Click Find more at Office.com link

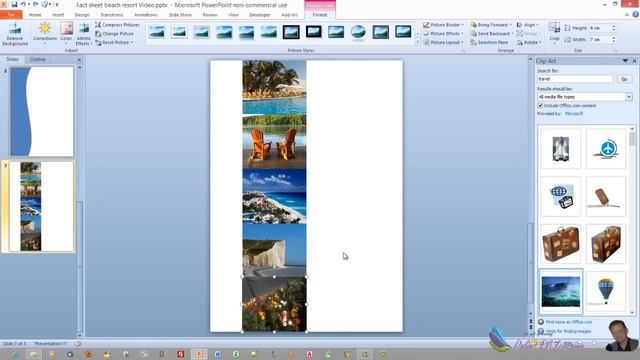pos(569,322)
